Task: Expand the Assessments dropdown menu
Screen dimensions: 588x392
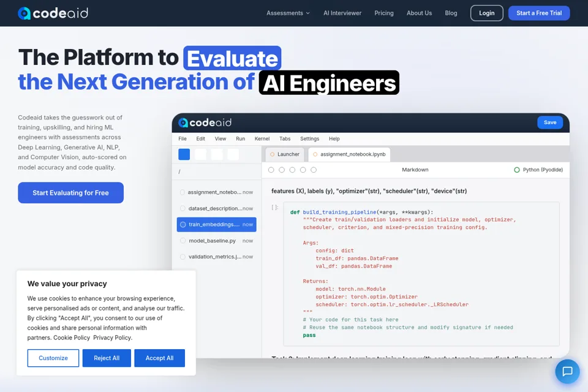Action: 288,13
